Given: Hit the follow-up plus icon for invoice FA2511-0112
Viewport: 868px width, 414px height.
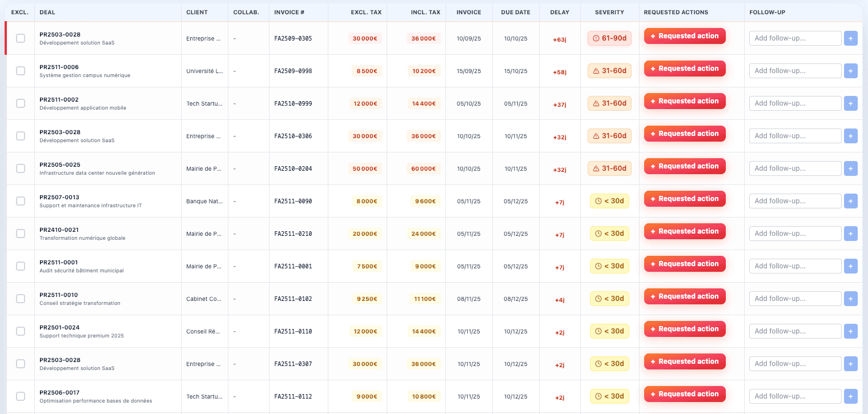Looking at the screenshot, I should (850, 396).
